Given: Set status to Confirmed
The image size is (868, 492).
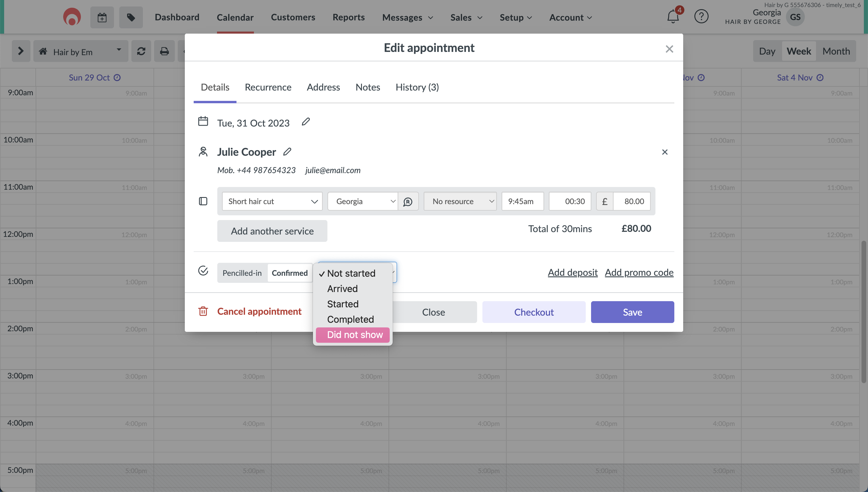Looking at the screenshot, I should point(289,273).
